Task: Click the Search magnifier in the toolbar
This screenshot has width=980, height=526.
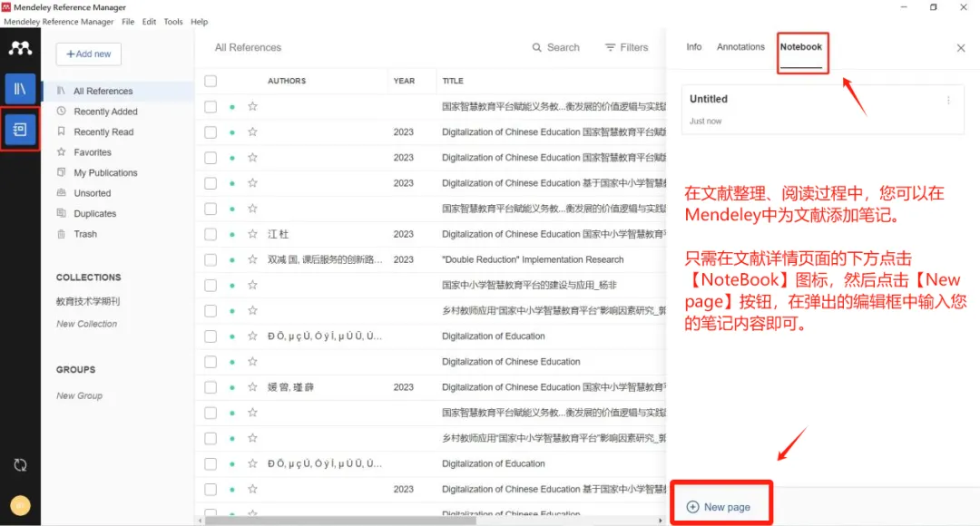Action: click(537, 47)
